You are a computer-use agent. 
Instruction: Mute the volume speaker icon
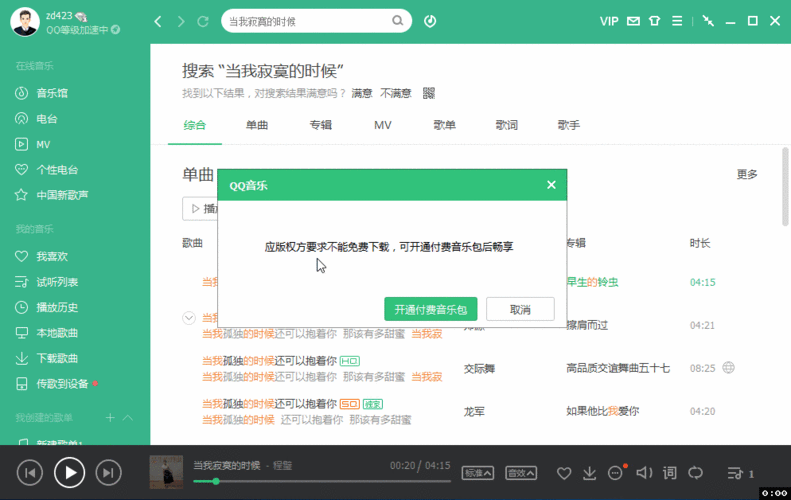643,473
